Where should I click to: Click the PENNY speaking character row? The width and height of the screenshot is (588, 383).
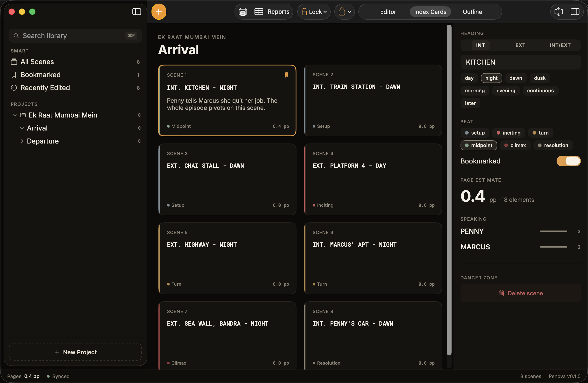(520, 231)
